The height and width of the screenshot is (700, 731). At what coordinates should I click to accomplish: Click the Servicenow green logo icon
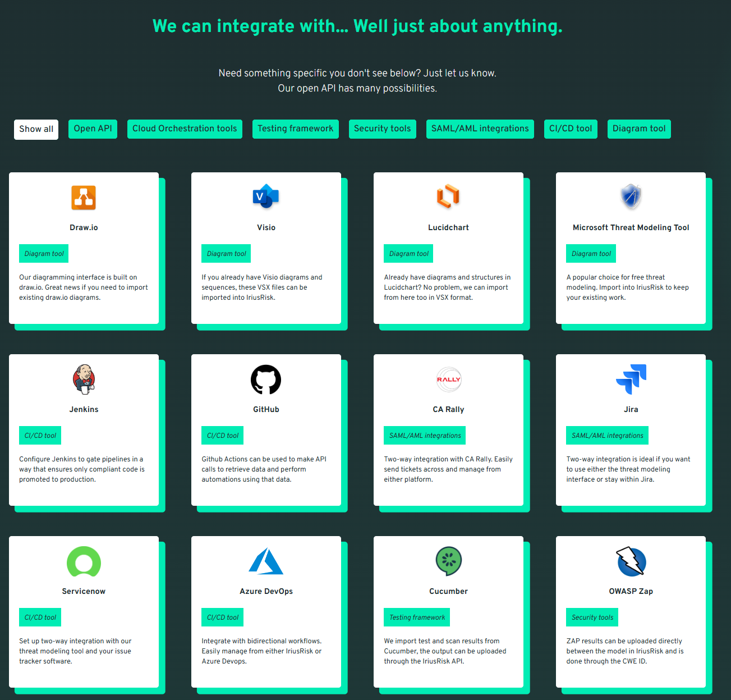[84, 561]
